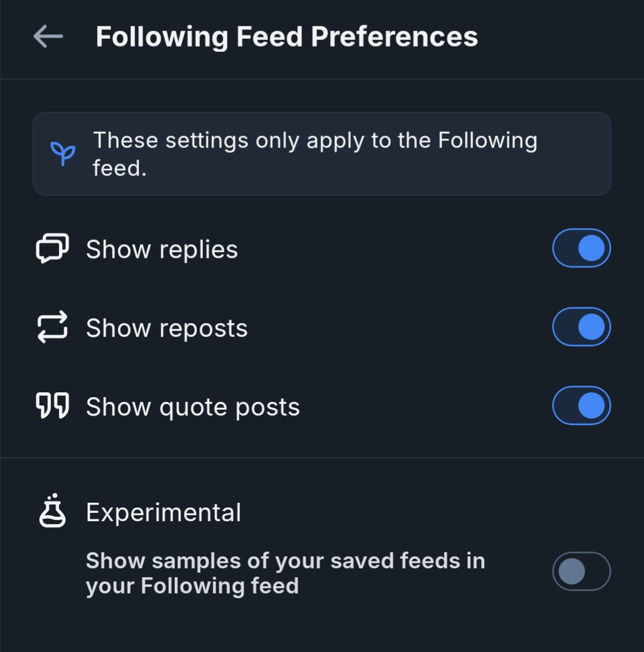Click the Experimental flask icon
The height and width of the screenshot is (652, 644).
pos(53,511)
